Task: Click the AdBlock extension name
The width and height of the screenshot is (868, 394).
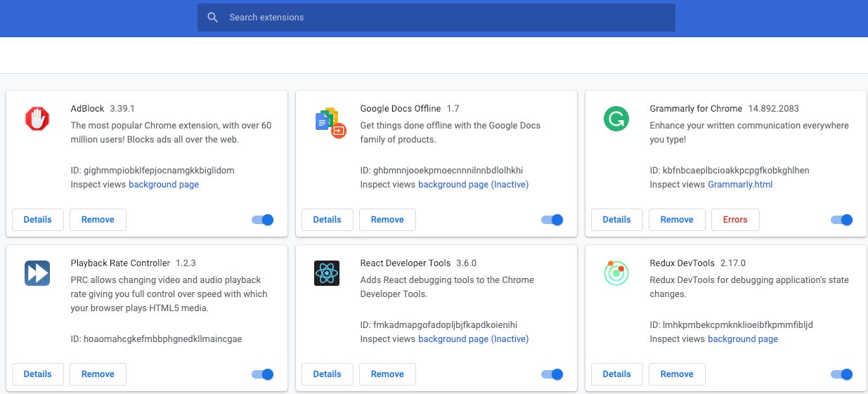Action: coord(87,109)
